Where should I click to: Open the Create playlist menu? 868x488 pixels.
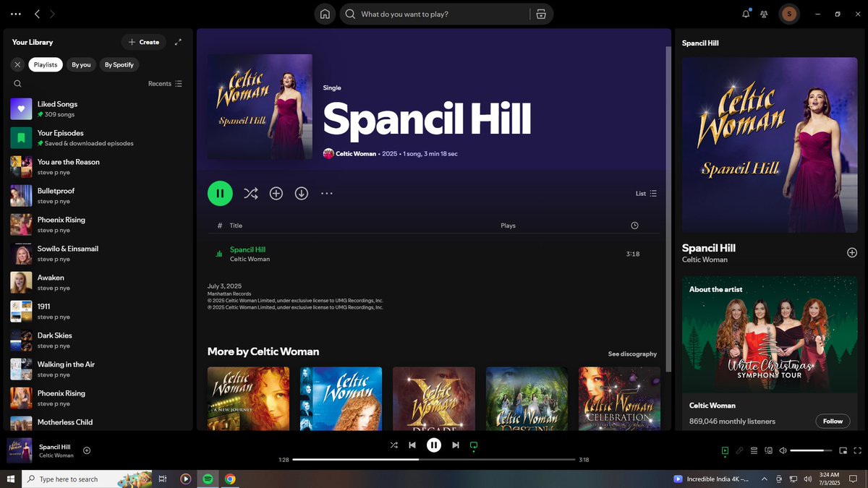pos(143,42)
